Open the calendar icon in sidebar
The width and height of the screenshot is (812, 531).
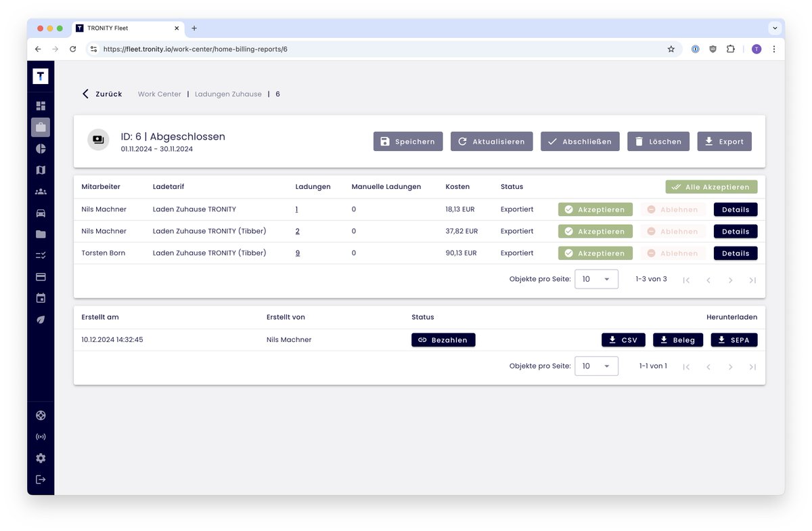[41, 298]
